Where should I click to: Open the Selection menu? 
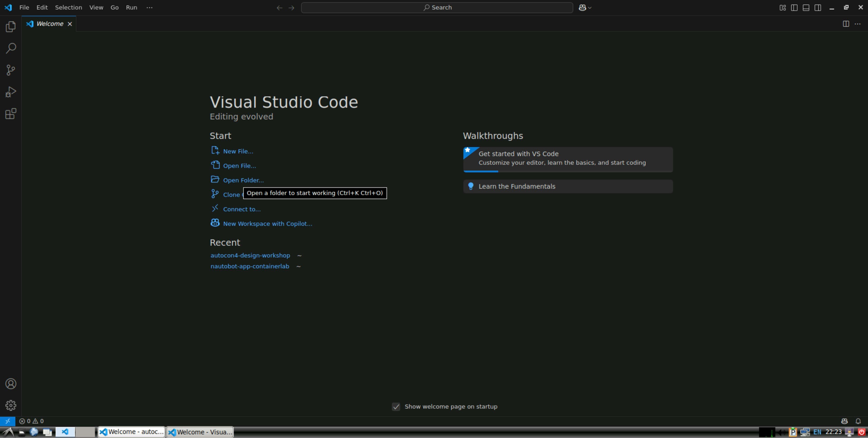point(68,7)
